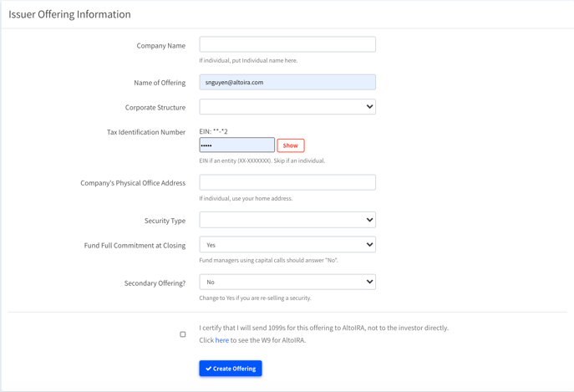Image resolution: width=574 pixels, height=392 pixels.
Task: Click the 'I certify that I will send 1099s' text
Action: click(x=324, y=328)
